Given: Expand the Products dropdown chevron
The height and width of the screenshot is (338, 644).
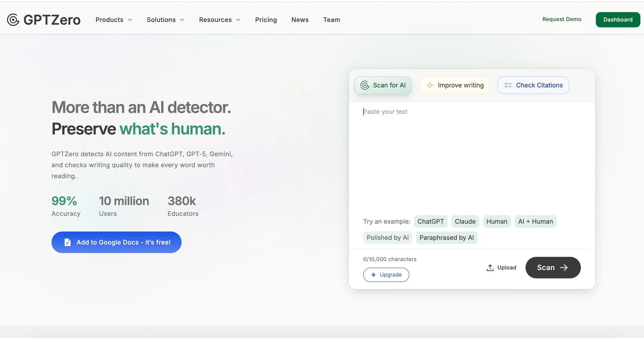Looking at the screenshot, I should click(130, 20).
